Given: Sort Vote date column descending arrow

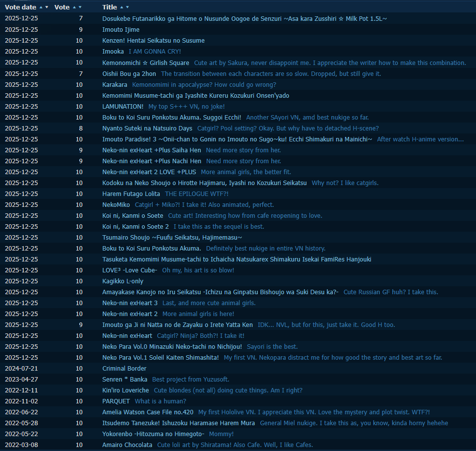Looking at the screenshot, I should [47, 7].
